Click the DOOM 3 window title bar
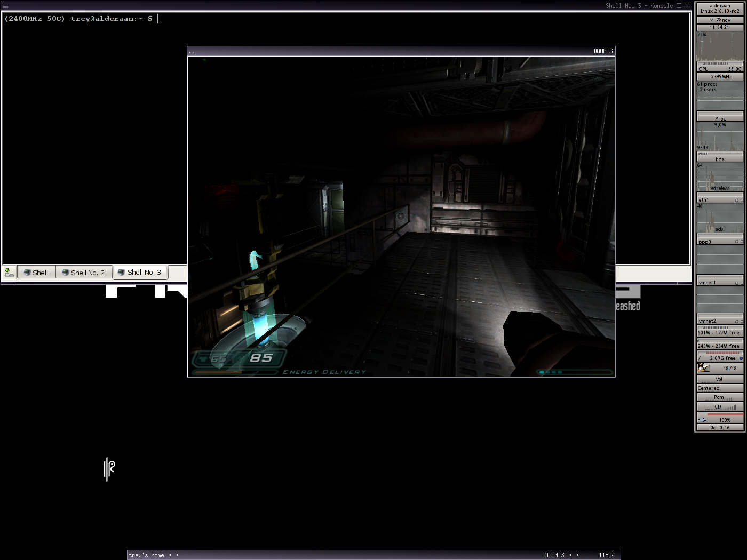Viewport: 747px width, 560px height. [401, 51]
